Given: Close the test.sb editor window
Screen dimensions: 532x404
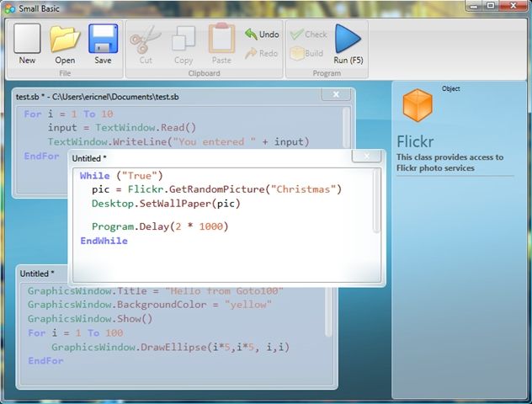Looking at the screenshot, I should coord(336,94).
